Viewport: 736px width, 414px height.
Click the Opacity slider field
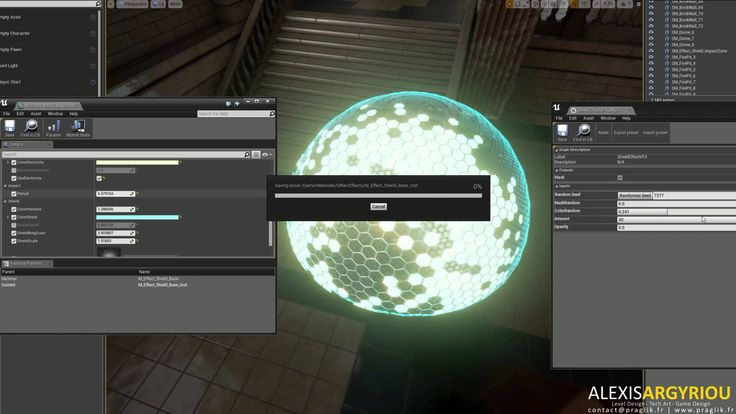676,227
